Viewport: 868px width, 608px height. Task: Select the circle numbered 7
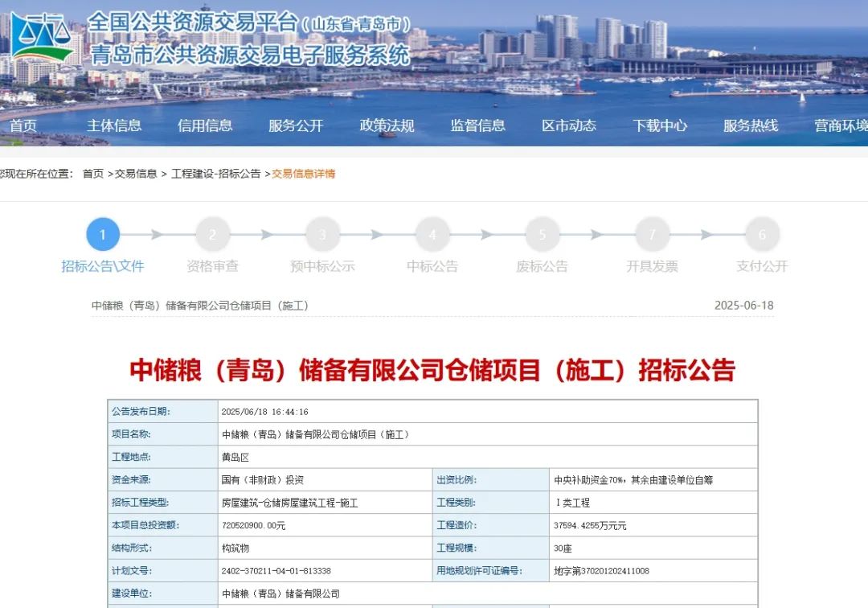[x=652, y=235]
